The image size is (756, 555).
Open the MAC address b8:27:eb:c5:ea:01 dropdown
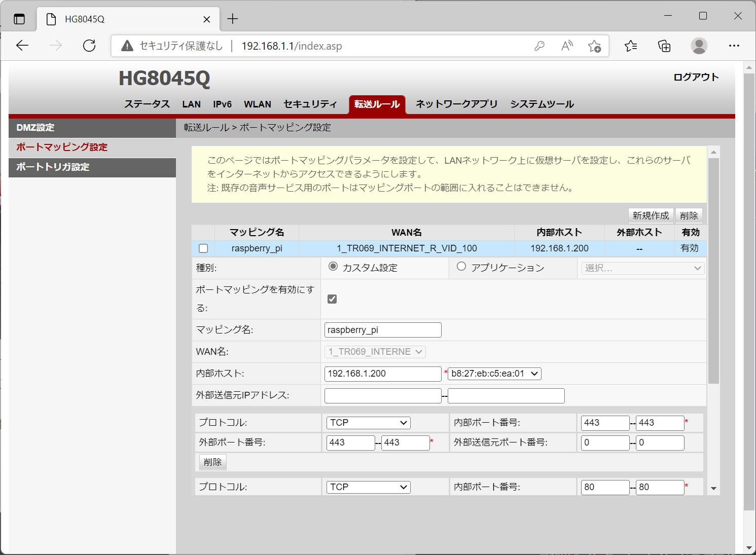[x=494, y=374]
